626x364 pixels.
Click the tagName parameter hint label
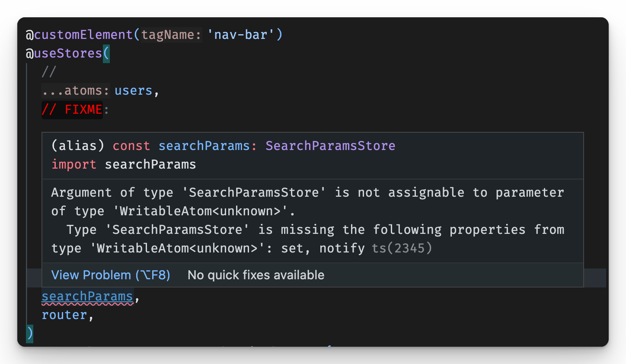pos(171,35)
